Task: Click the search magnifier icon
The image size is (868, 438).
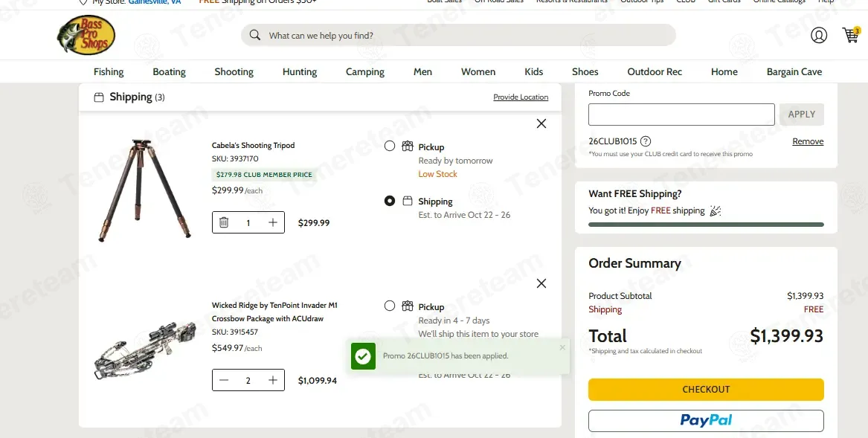Action: tap(254, 36)
